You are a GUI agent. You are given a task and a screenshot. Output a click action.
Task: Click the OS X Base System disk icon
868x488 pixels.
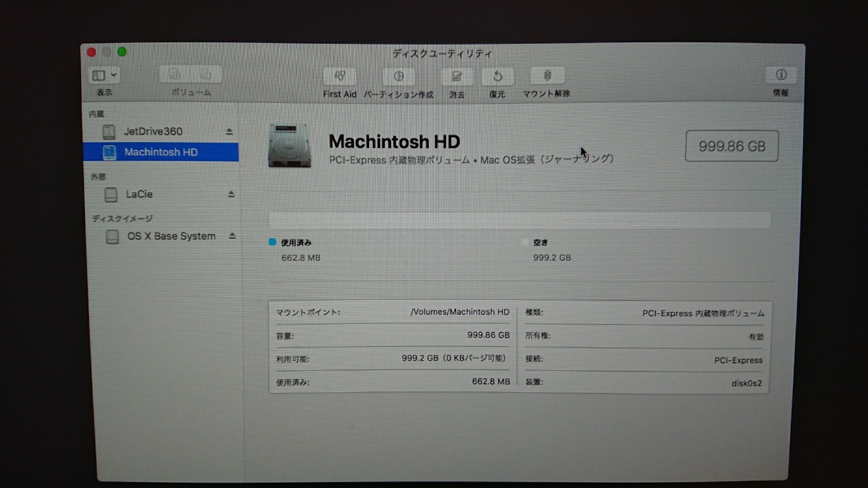click(113, 237)
